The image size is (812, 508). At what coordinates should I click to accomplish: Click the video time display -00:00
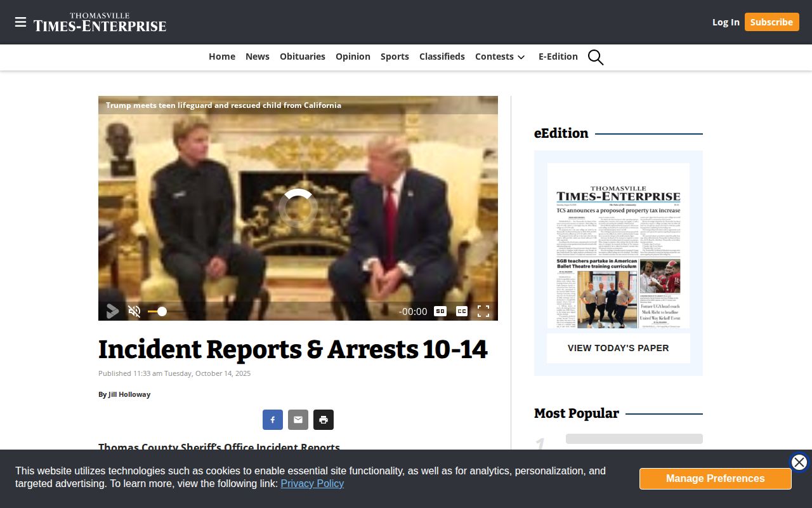coord(413,311)
